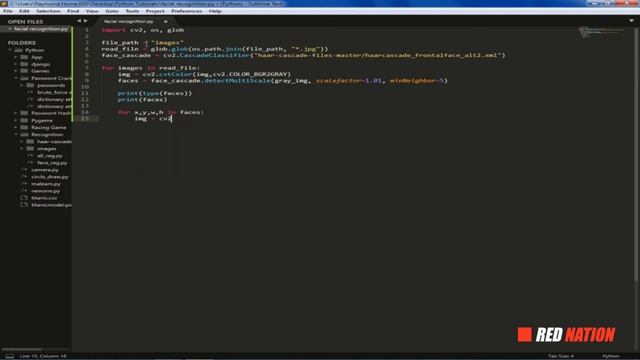This screenshot has width=640, height=360.
Task: Click the camera.py file icon
Action: click(x=24, y=169)
